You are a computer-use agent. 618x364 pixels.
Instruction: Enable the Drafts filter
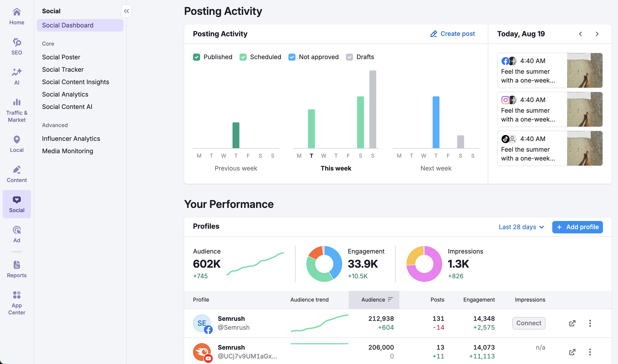point(349,57)
